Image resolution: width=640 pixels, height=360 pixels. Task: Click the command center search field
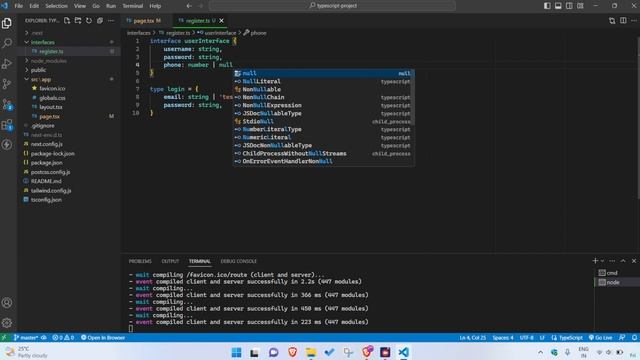coord(332,6)
